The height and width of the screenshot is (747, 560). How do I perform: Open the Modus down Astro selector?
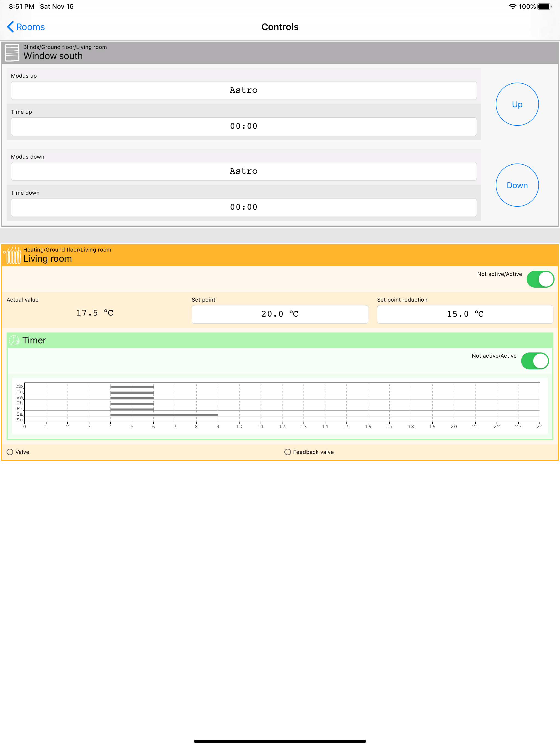pos(244,171)
